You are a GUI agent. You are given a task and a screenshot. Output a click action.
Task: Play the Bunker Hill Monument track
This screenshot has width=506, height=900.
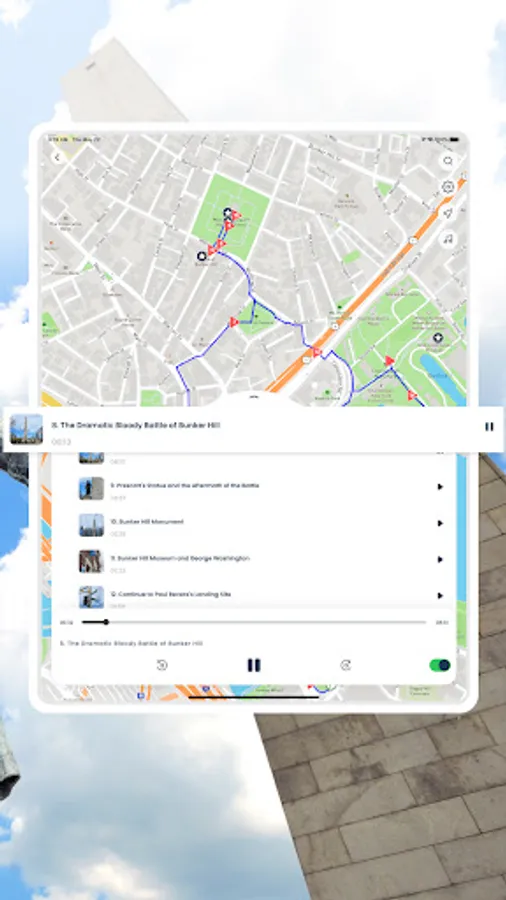pos(440,523)
